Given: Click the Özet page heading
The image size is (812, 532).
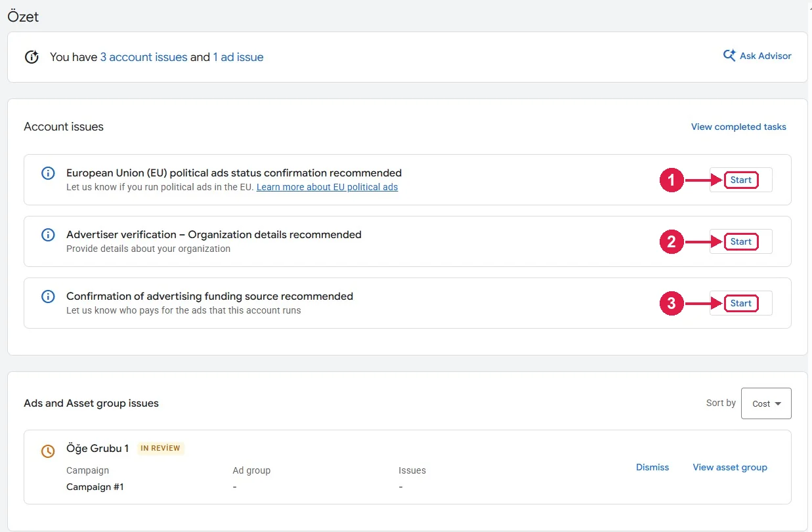Looking at the screenshot, I should [23, 17].
